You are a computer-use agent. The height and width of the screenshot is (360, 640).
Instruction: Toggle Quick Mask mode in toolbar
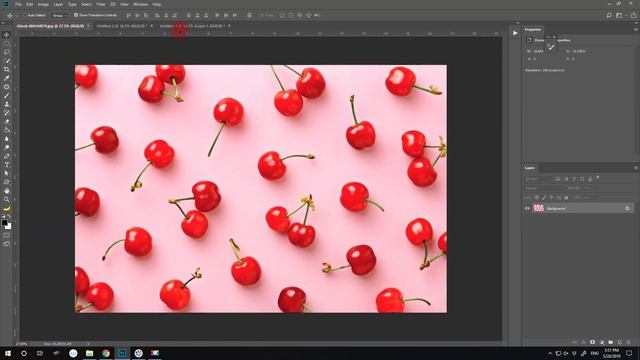tap(7, 235)
